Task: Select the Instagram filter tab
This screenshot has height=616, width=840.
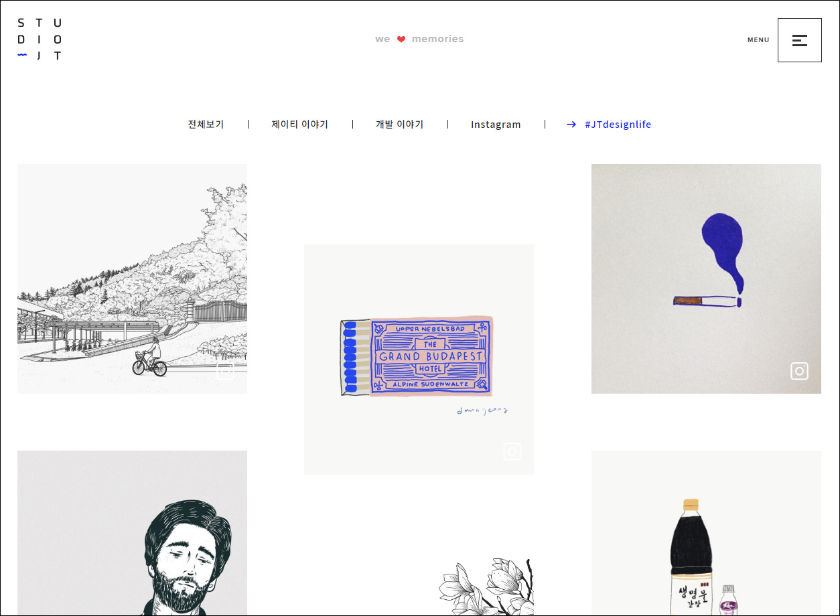Action: [496, 125]
